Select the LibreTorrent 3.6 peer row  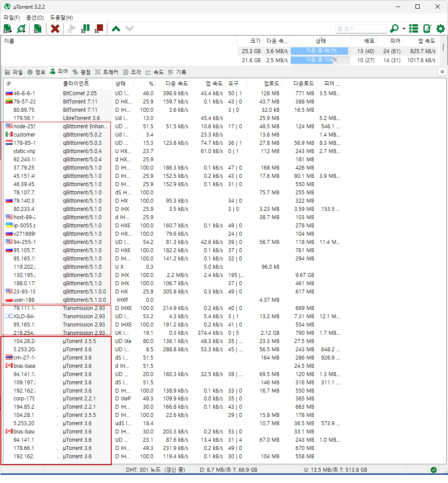(174, 118)
